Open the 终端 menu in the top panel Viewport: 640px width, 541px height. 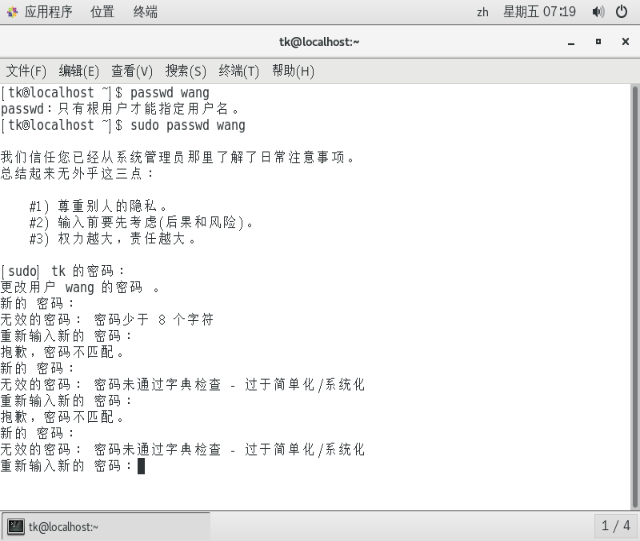145,12
